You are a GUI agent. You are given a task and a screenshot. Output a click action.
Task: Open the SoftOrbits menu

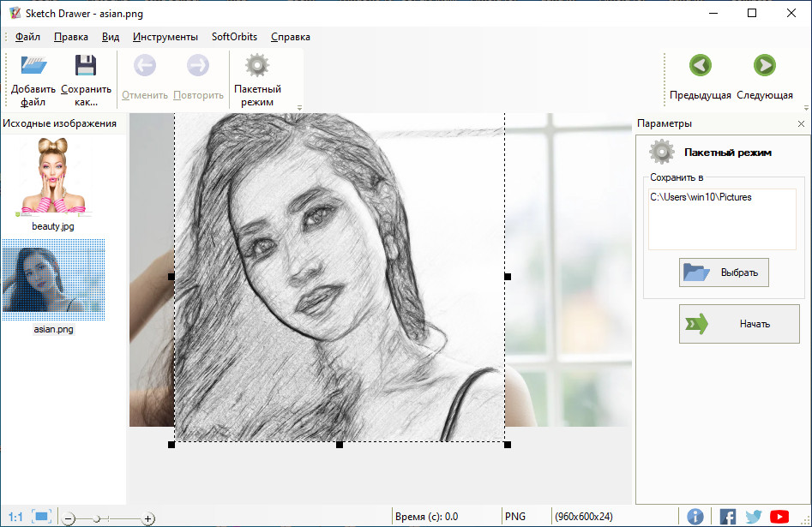click(234, 37)
